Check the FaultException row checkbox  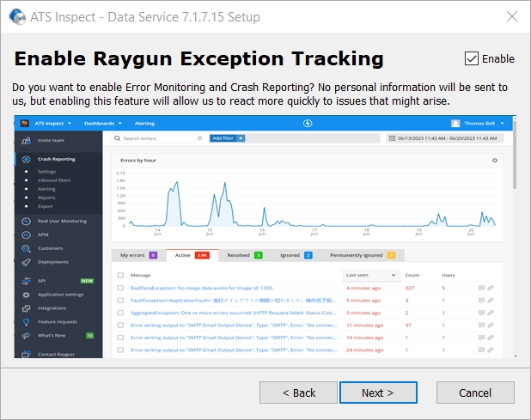[x=120, y=301]
